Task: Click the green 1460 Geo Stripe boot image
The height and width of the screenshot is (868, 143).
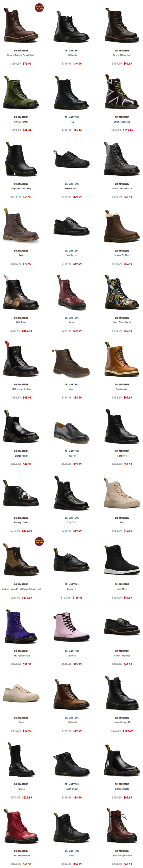Action: click(21, 92)
